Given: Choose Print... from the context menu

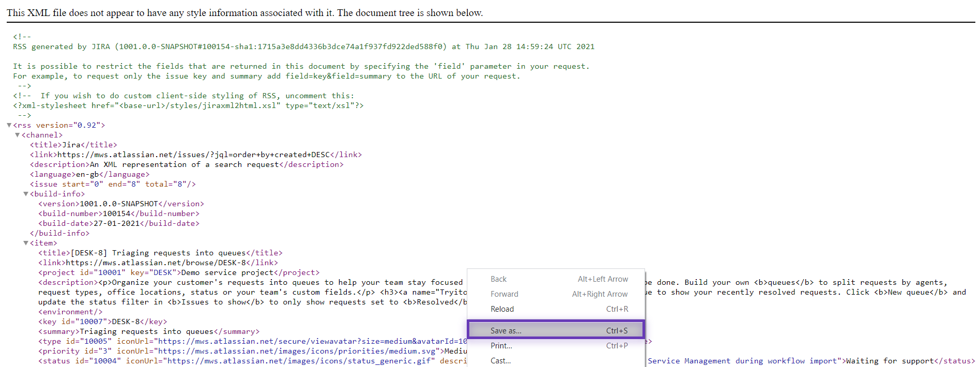Looking at the screenshot, I should pos(556,346).
